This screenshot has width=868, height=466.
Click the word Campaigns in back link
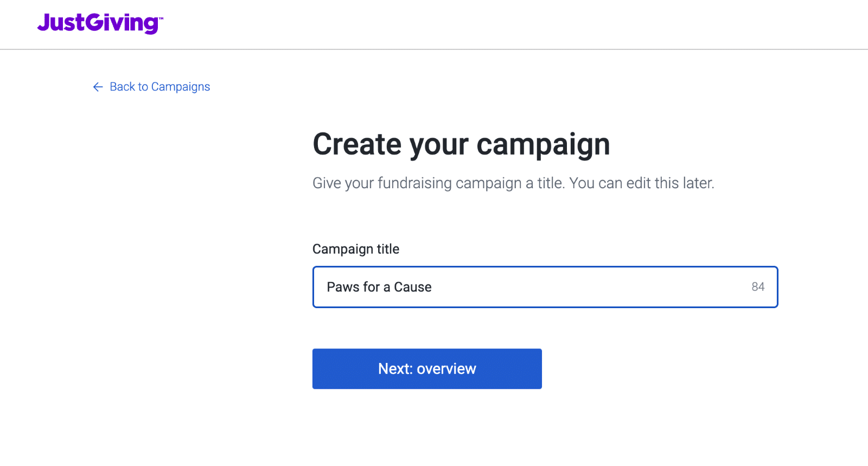point(181,87)
